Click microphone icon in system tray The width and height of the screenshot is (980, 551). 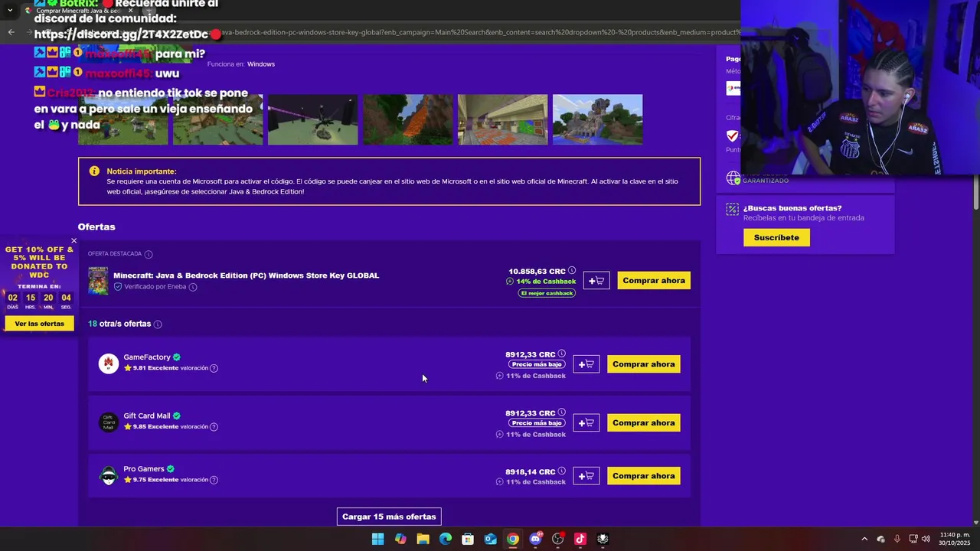[x=897, y=539]
